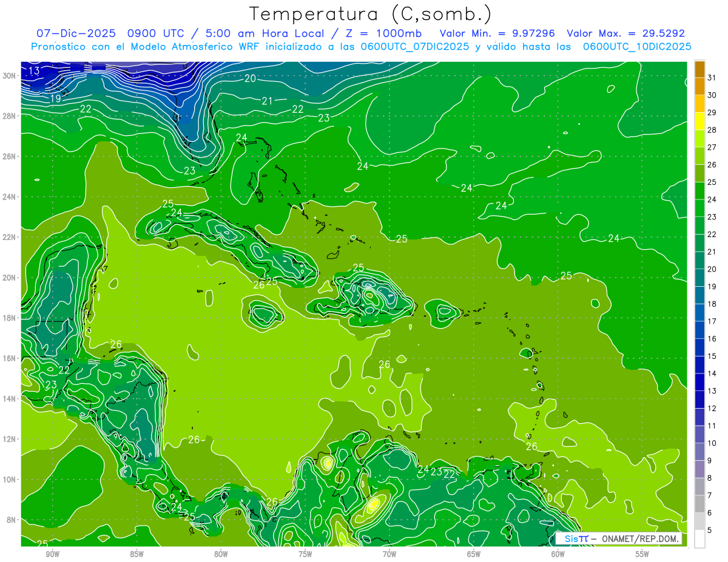Image resolution: width=728 pixels, height=562 pixels.
Task: Click the teal swatch between 19 and 20
Action: pos(699,278)
